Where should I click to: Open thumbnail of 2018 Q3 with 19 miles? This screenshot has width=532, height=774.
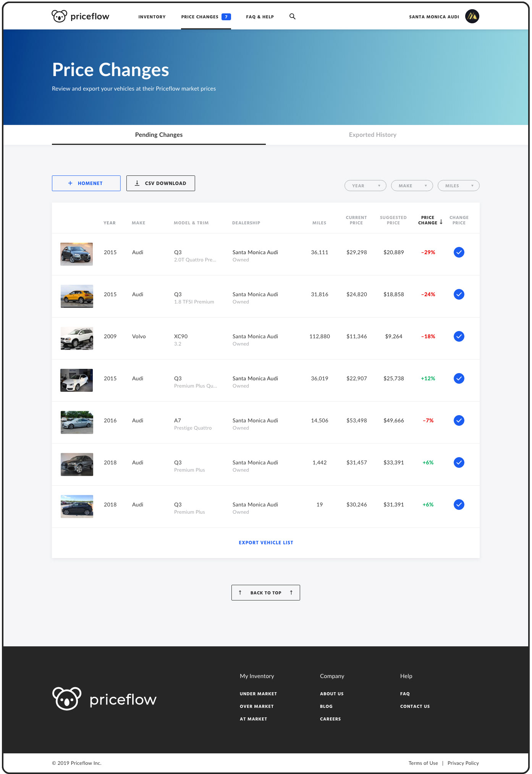77,506
